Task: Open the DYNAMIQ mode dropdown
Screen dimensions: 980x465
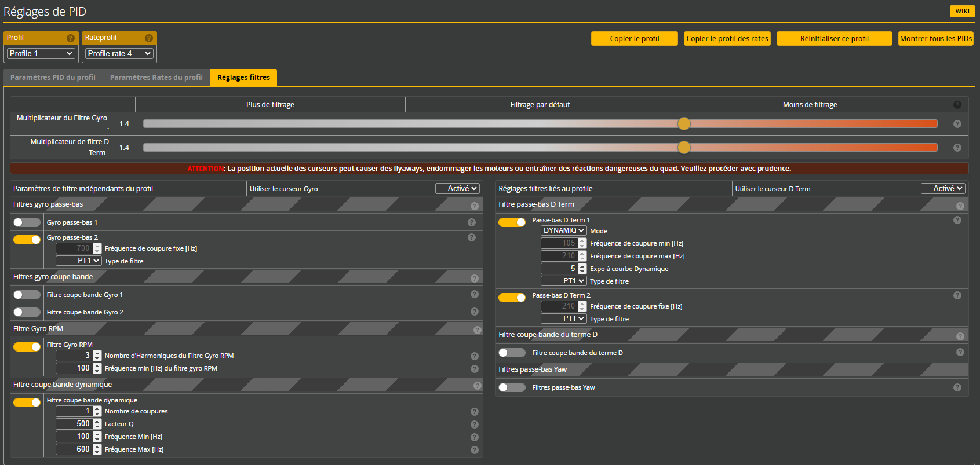Action: tap(563, 230)
